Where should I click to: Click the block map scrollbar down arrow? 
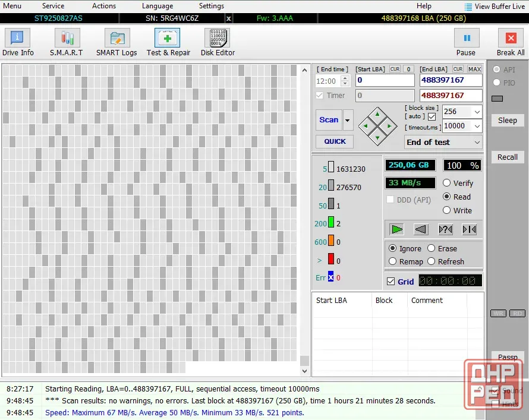tap(305, 371)
